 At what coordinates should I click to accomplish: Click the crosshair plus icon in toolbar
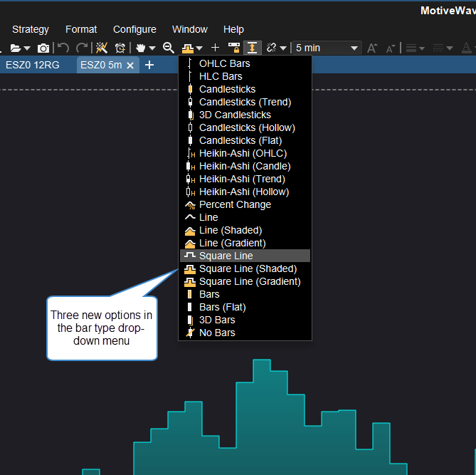(x=216, y=48)
